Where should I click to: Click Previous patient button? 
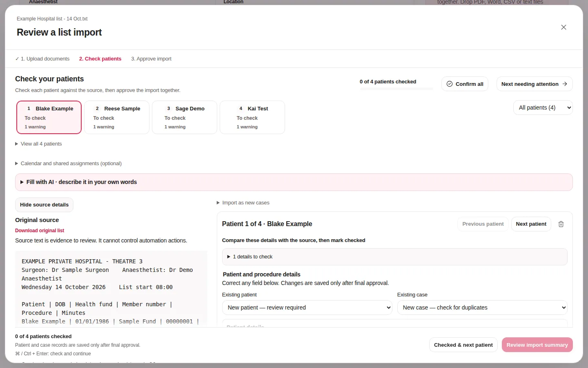483,224
